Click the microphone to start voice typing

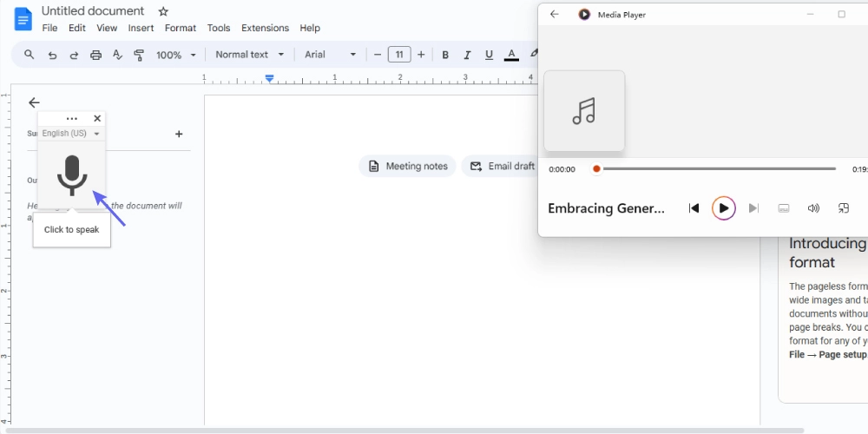(x=72, y=175)
